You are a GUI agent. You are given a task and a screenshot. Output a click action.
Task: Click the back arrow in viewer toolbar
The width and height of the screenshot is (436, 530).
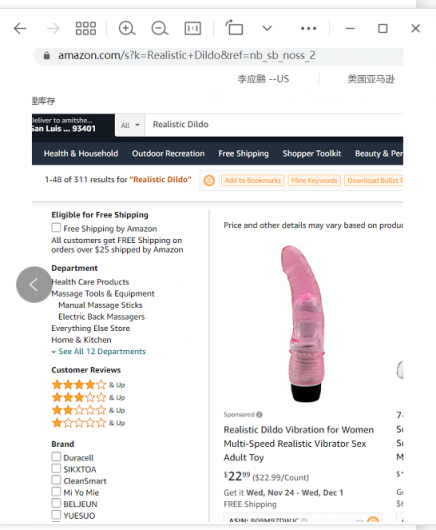(20, 28)
